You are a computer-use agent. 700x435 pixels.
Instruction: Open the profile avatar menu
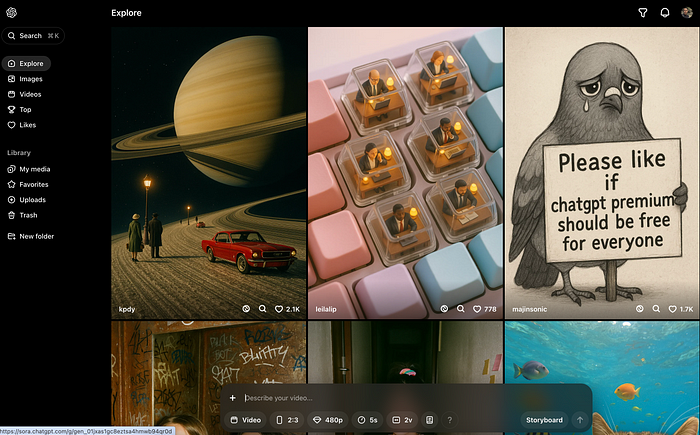click(687, 13)
